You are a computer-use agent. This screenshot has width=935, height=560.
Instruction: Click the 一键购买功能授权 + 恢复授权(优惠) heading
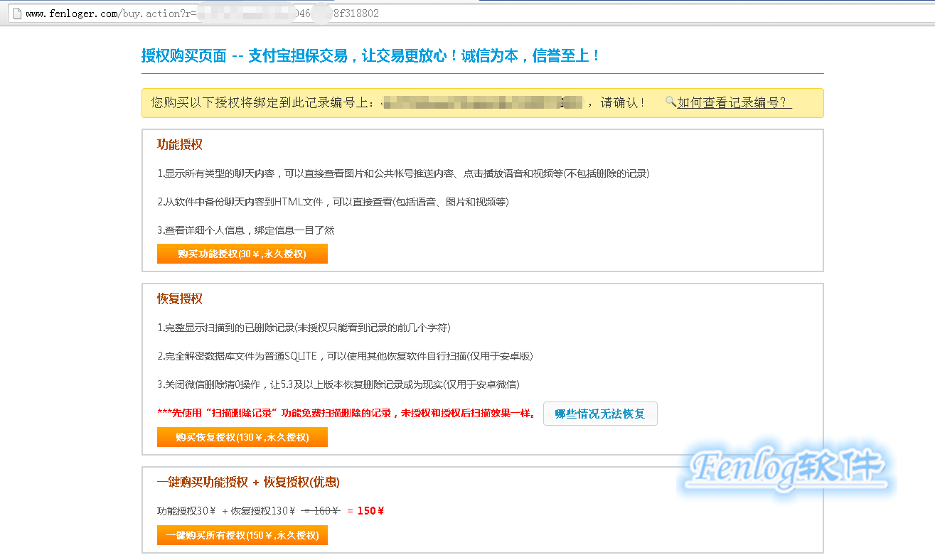248,482
